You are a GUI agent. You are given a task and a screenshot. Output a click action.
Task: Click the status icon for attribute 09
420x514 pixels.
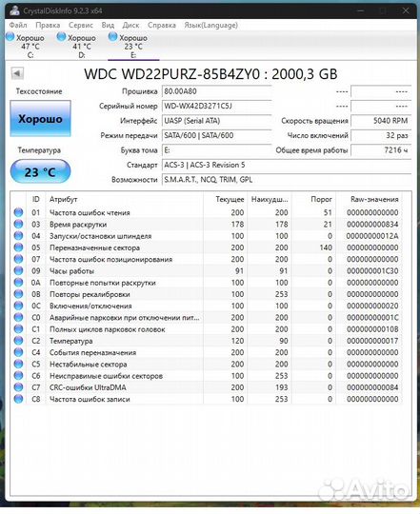click(x=18, y=270)
